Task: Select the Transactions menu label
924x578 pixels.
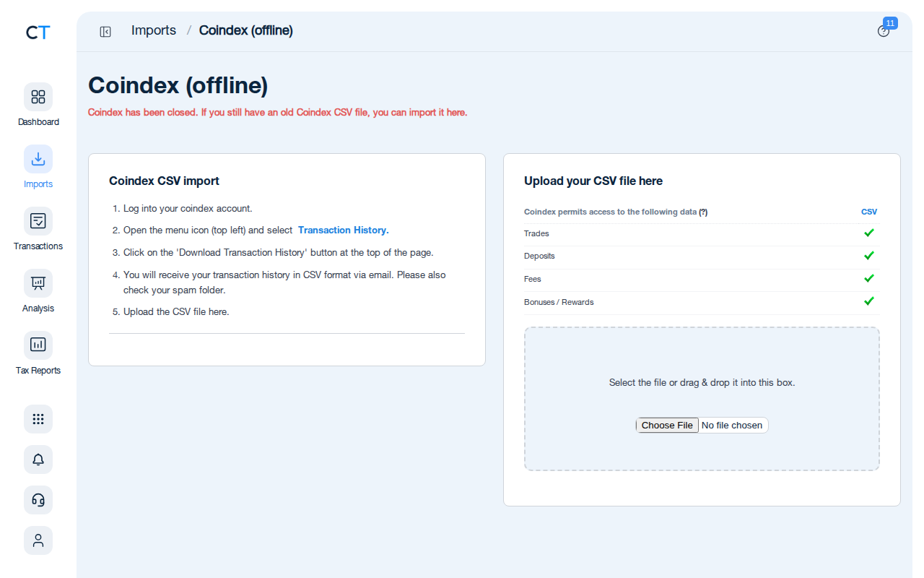Action: pyautogui.click(x=38, y=246)
